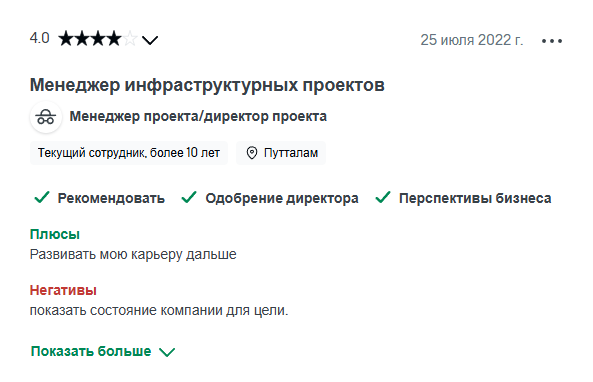This screenshot has width=593, height=382.
Task: Click the review date 25 июля 2022 г.
Action: (472, 40)
